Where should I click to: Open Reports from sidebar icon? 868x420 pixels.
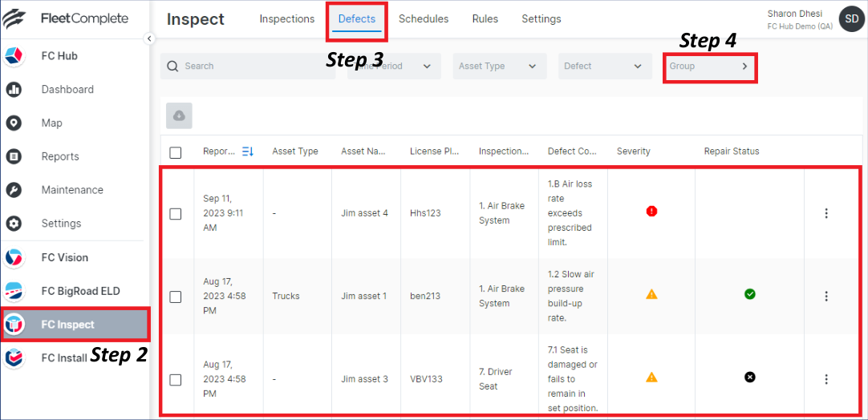click(14, 156)
